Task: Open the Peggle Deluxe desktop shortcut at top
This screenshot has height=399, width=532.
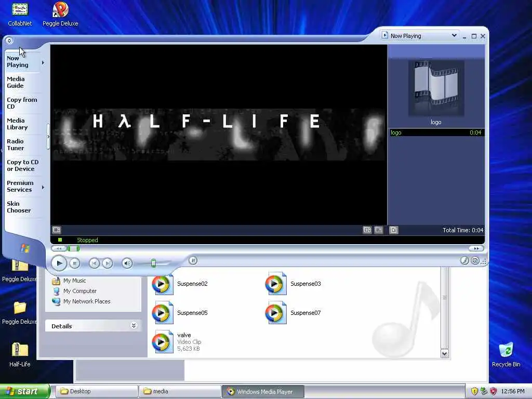Action: [60, 14]
